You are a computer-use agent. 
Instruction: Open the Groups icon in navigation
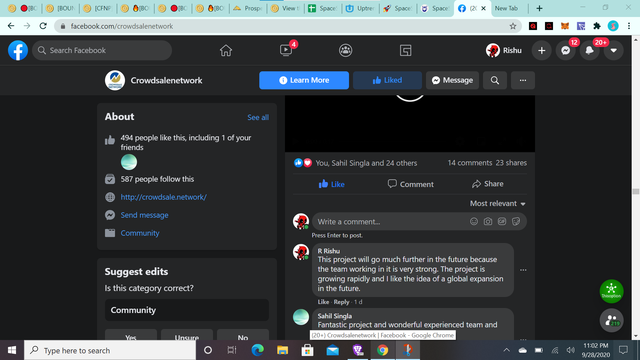[345, 50]
